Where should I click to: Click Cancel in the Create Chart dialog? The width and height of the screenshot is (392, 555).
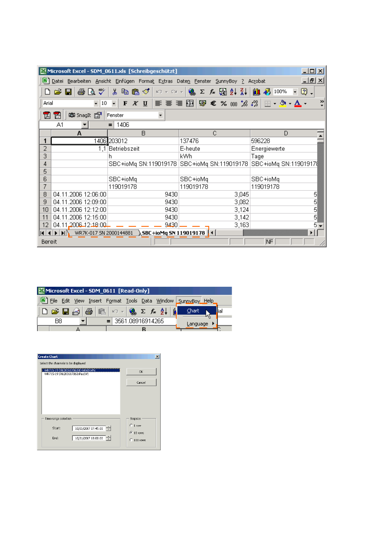[141, 382]
